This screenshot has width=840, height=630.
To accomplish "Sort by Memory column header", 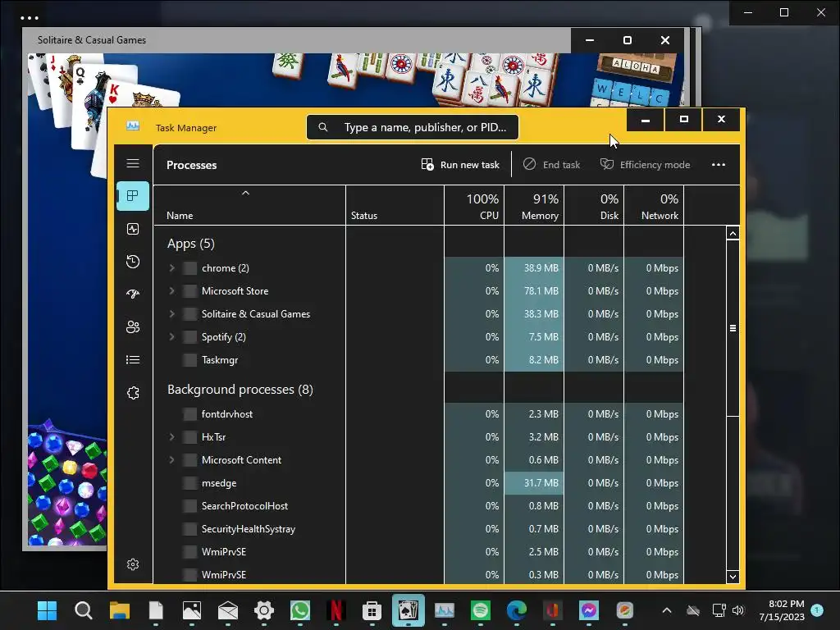I will point(534,205).
